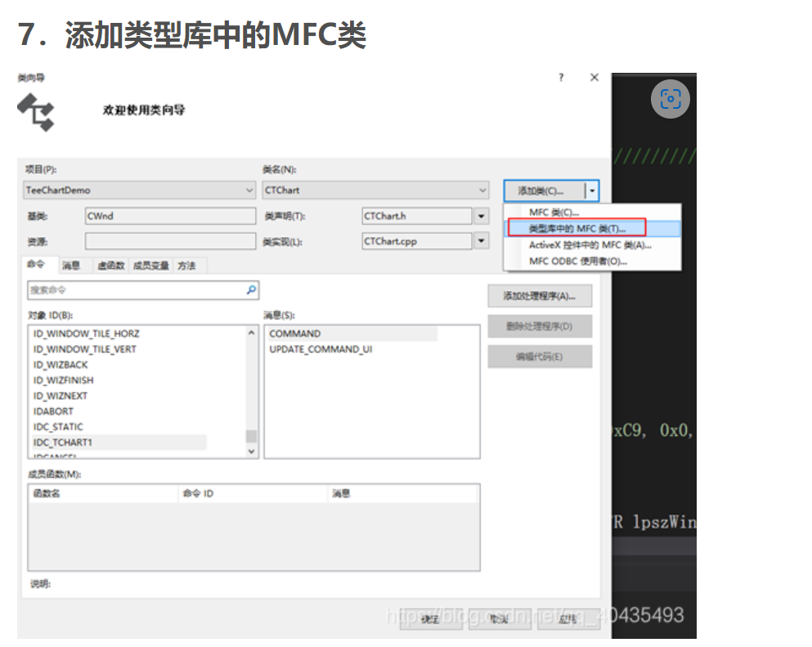
Task: Select IDABORT in object list
Action: (54, 411)
